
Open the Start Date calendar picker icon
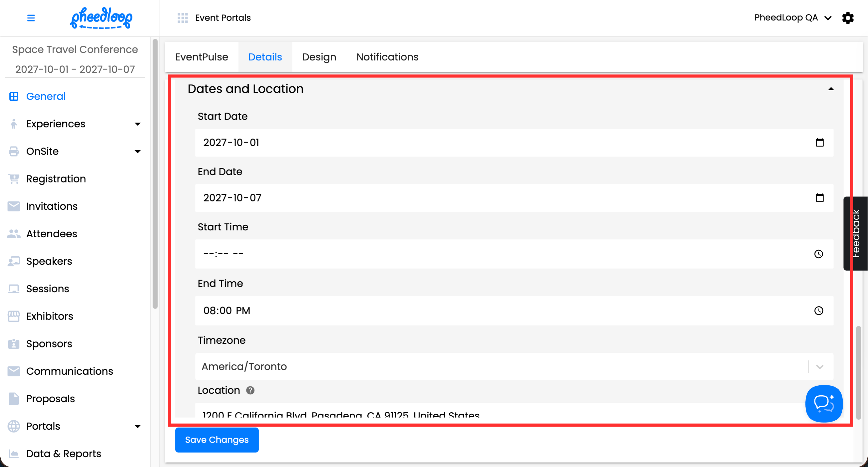(819, 142)
